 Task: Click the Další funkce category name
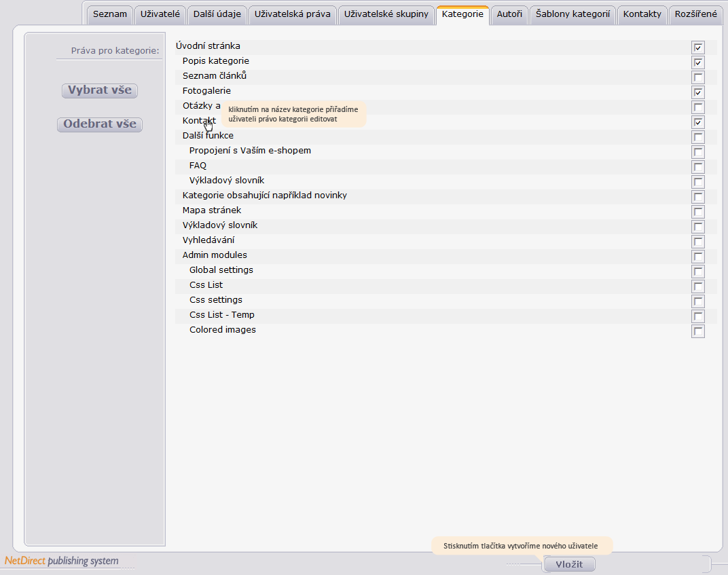click(x=208, y=136)
